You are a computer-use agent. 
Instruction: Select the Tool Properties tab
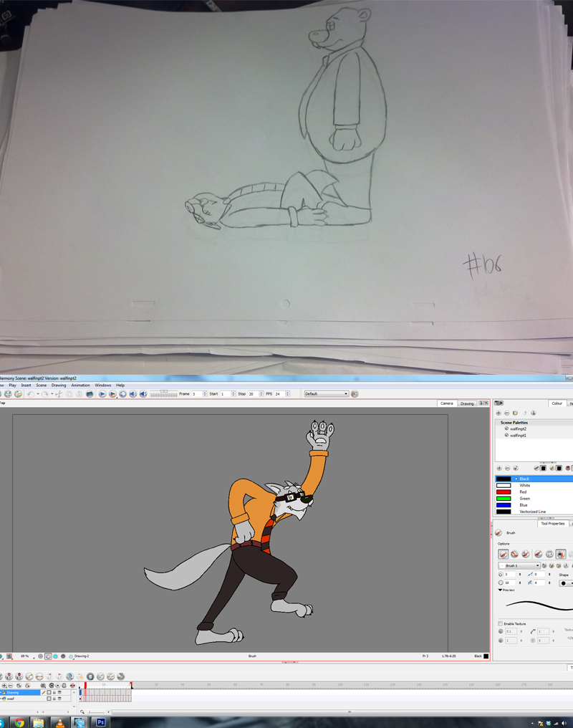tap(552, 523)
